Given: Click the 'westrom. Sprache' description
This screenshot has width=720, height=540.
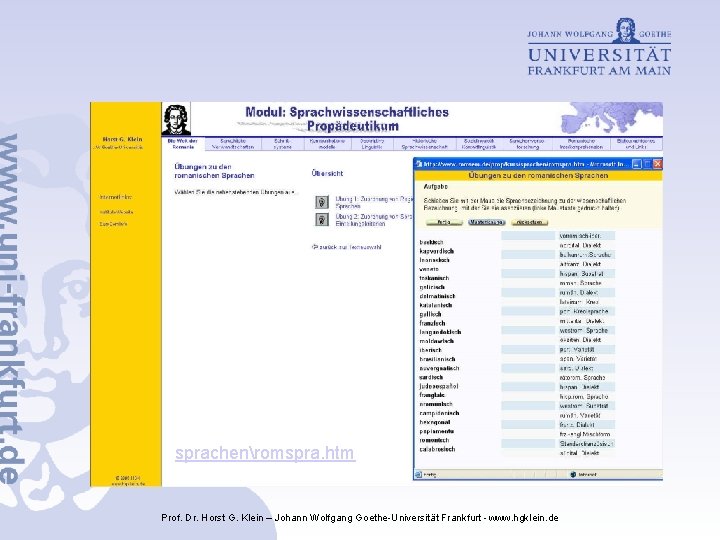Looking at the screenshot, I should 586,331.
